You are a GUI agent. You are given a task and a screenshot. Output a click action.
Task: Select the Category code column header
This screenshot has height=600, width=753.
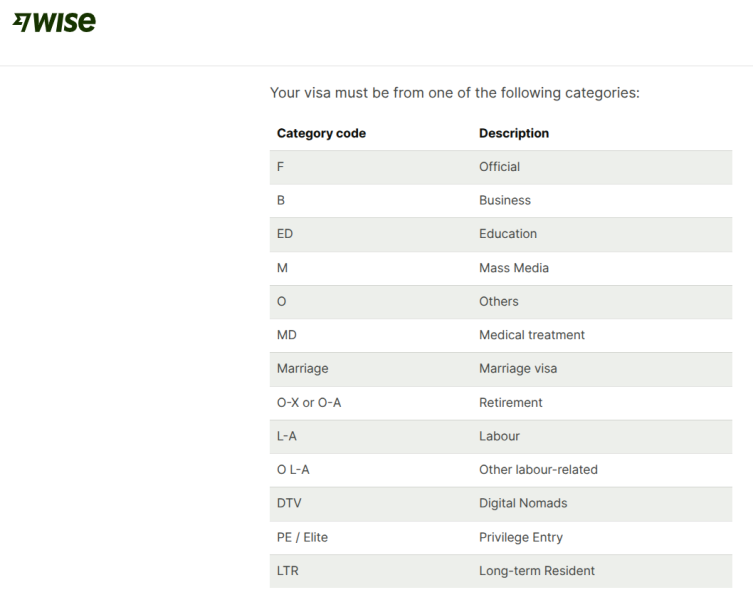point(321,133)
